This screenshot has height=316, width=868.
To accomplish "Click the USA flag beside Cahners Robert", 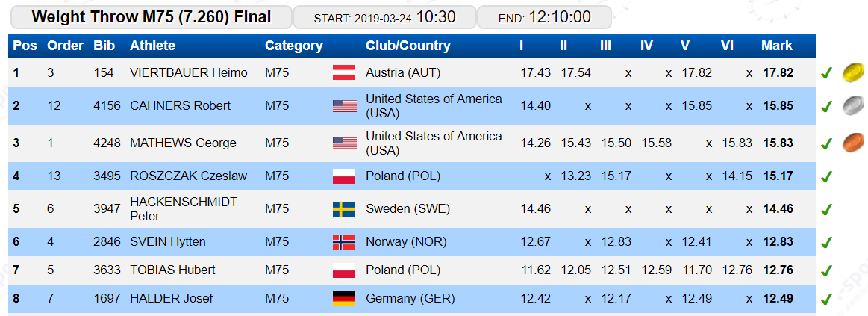I will click(344, 106).
